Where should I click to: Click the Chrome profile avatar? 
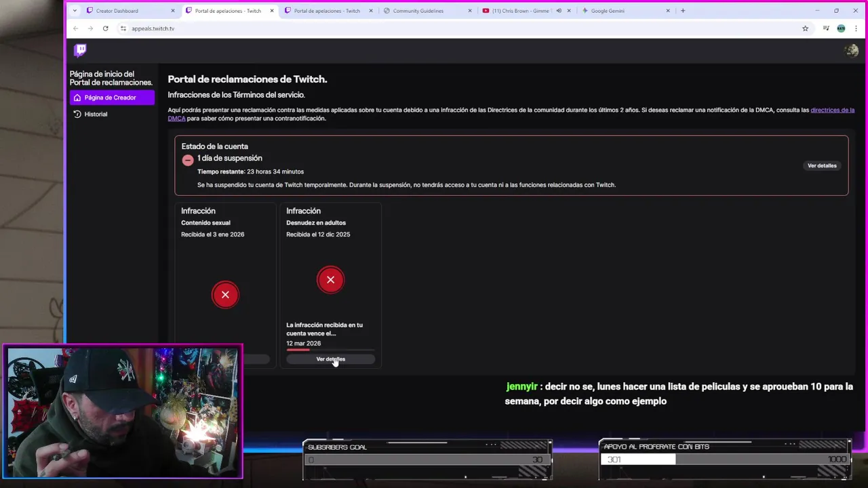point(841,28)
